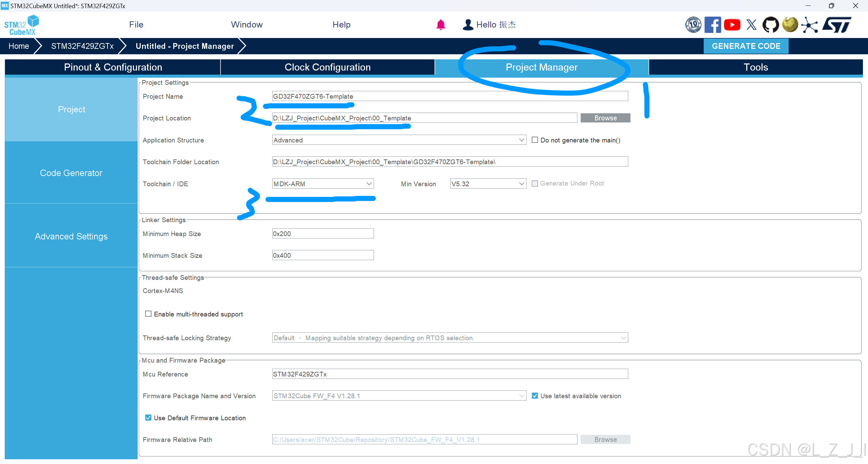This screenshot has height=464, width=868.
Task: Open Firmware Package Name and Version dropdown
Action: [x=399, y=396]
